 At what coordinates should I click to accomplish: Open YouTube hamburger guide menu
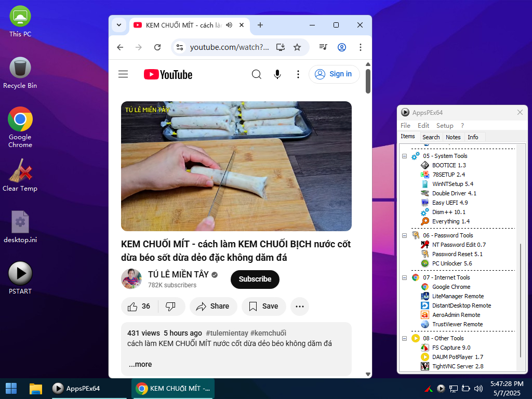[x=123, y=74]
